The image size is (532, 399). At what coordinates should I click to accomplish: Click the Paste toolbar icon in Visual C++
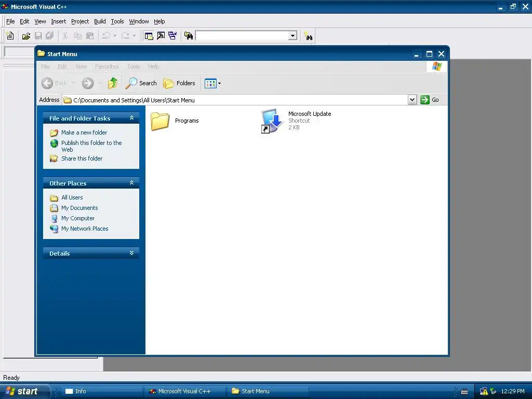point(90,36)
